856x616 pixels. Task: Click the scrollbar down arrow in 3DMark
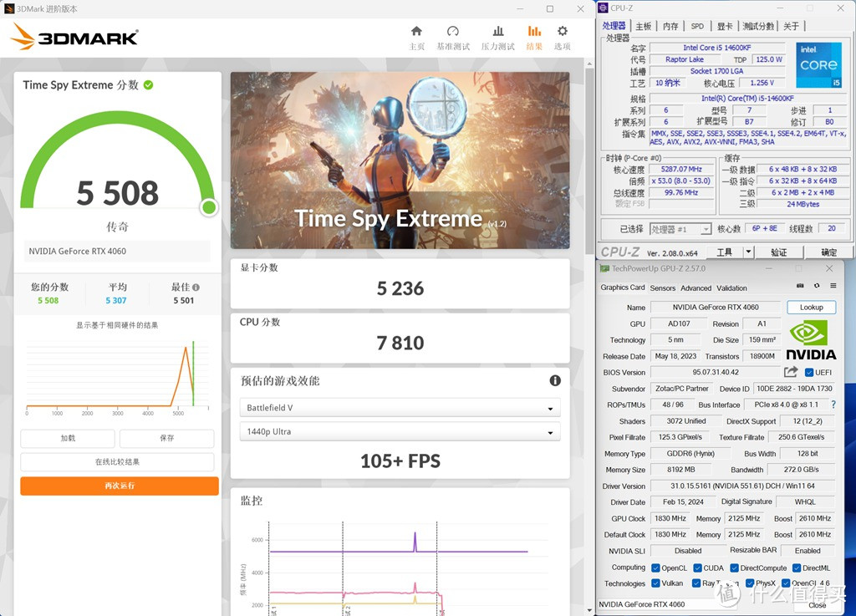(589, 610)
